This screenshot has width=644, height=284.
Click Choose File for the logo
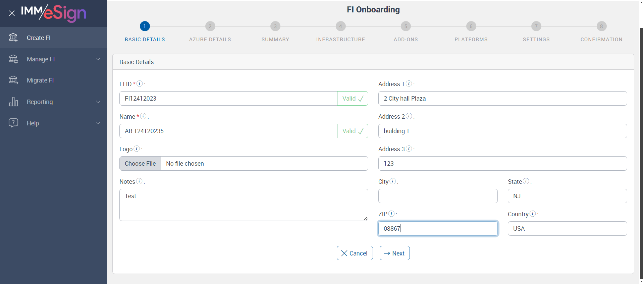(x=140, y=164)
